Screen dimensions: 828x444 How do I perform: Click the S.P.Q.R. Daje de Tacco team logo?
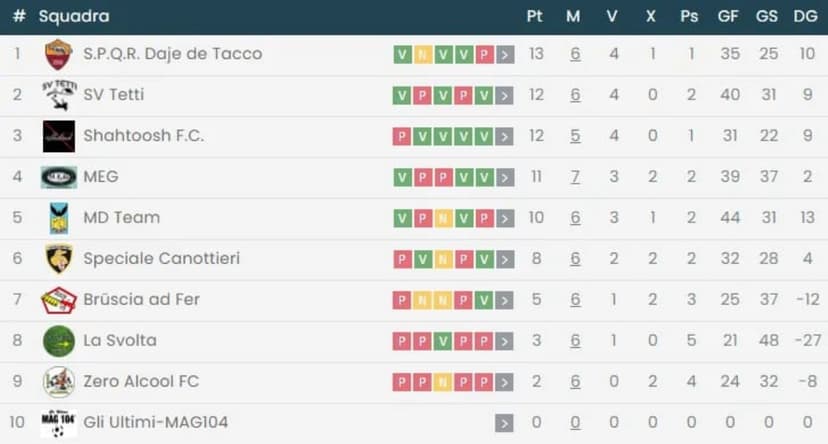point(59,54)
